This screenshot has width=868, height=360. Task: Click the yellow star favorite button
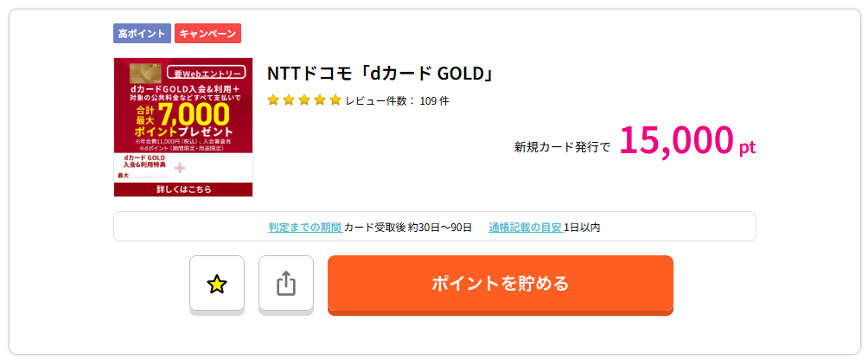pyautogui.click(x=217, y=283)
